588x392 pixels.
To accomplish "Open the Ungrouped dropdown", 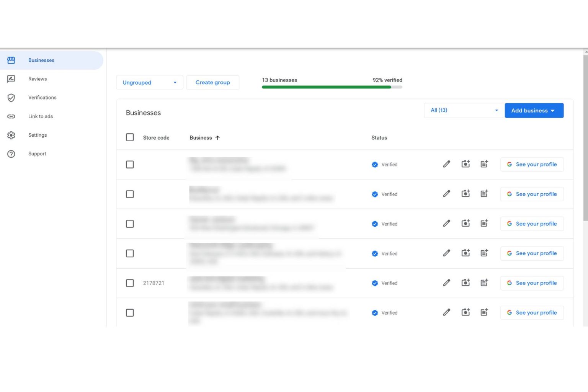I will (x=150, y=82).
